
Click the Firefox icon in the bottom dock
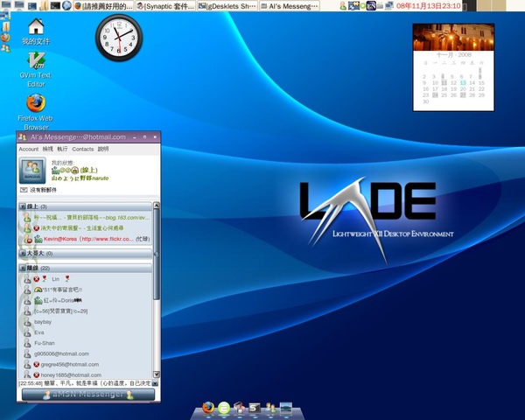(208, 408)
